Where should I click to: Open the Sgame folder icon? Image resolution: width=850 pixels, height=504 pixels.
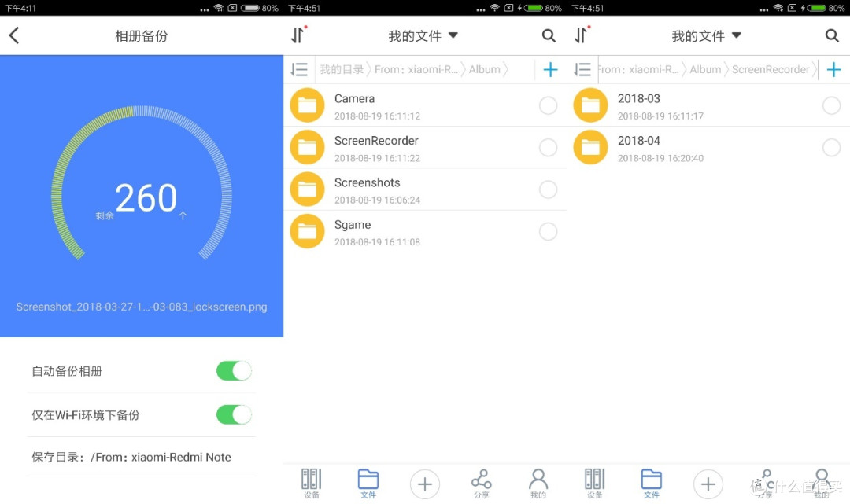pyautogui.click(x=308, y=231)
